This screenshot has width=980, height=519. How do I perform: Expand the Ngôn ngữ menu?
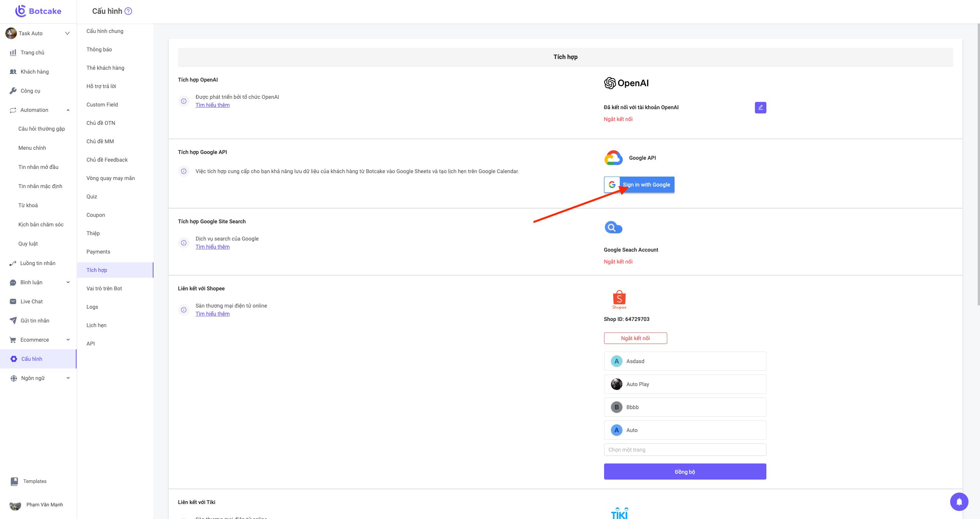pos(68,378)
